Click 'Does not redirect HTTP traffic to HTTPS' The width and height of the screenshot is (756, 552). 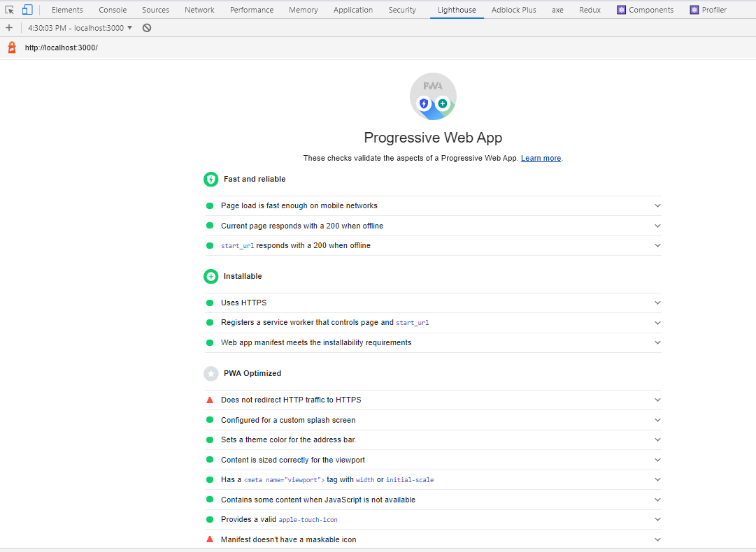pyautogui.click(x=291, y=400)
